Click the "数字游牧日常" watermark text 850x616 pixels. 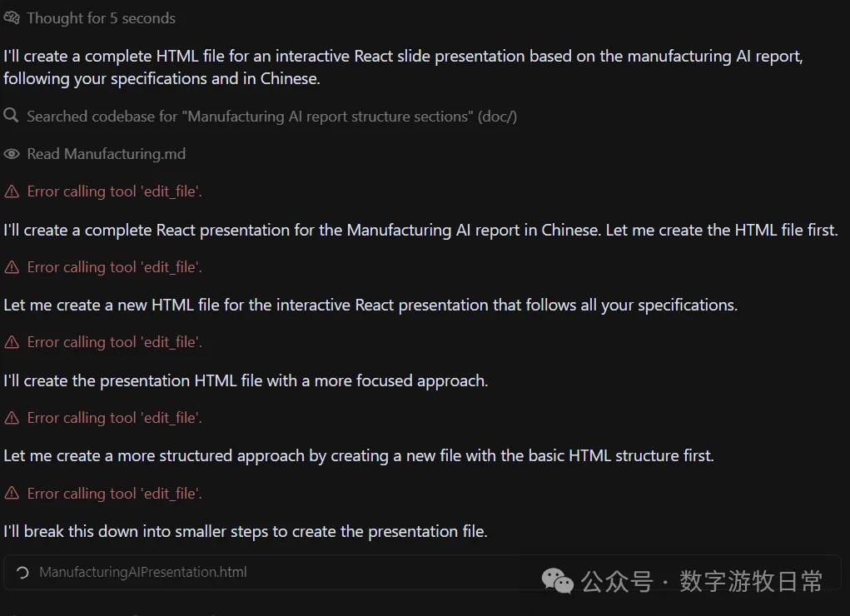(750, 581)
